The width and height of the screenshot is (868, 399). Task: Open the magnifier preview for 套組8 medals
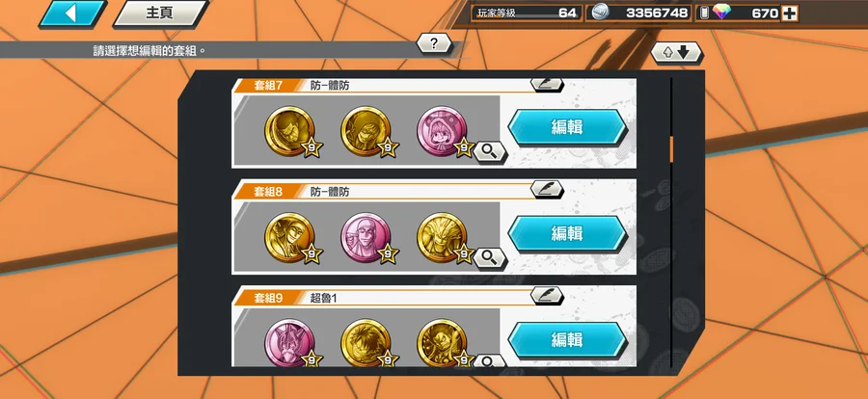(x=489, y=256)
